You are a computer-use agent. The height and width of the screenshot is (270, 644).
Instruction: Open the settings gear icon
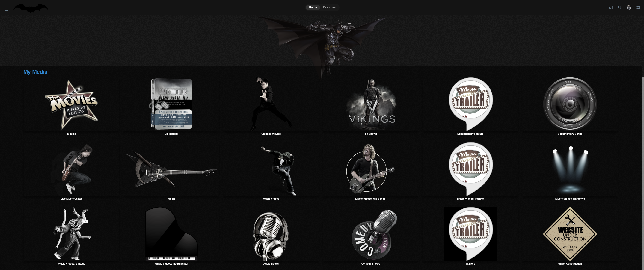coord(638,7)
